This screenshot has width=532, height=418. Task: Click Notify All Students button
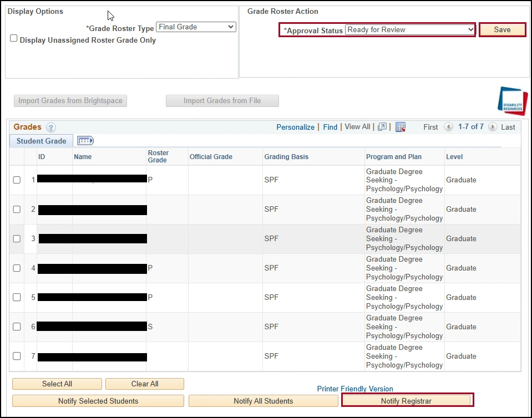[x=264, y=401]
